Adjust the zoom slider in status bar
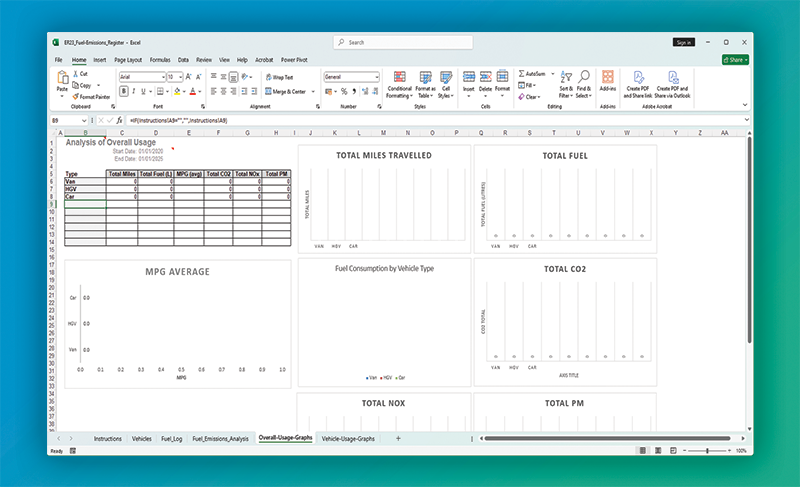The width and height of the screenshot is (800, 487). (708, 451)
